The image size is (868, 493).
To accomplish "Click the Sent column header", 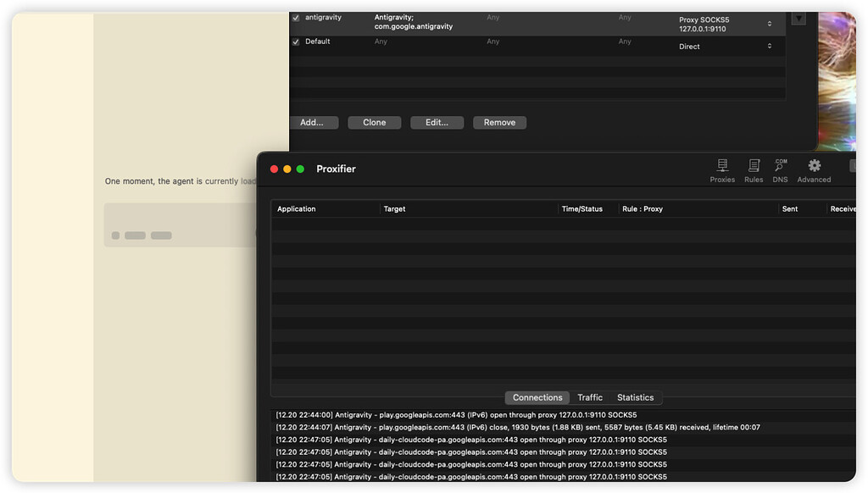I will pos(802,209).
